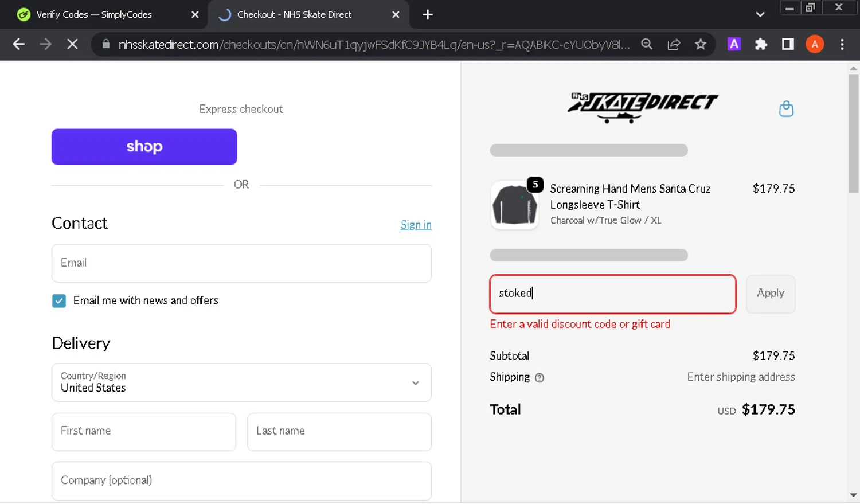Viewport: 860px width, 504px height.
Task: Open the Chrome three-dot menu
Action: [842, 44]
